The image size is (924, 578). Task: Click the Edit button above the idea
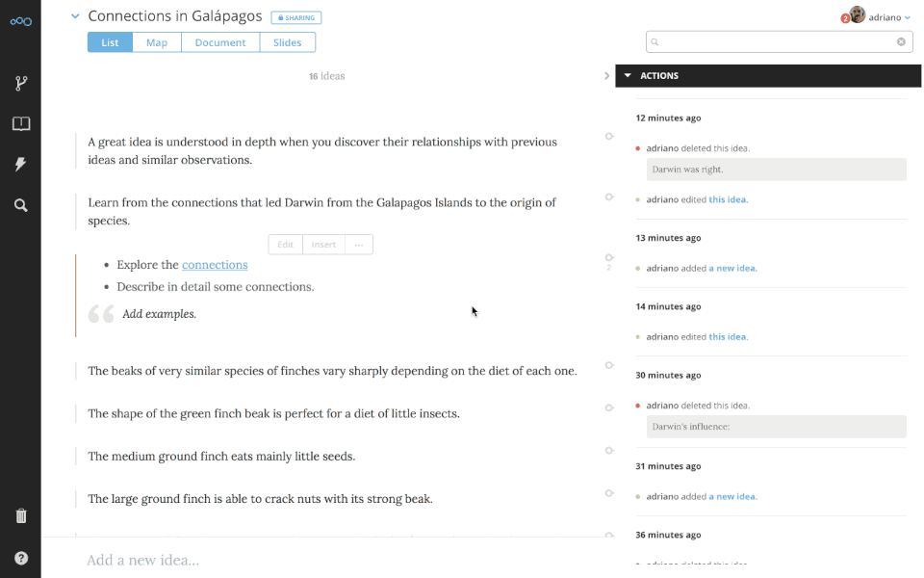pyautogui.click(x=285, y=244)
